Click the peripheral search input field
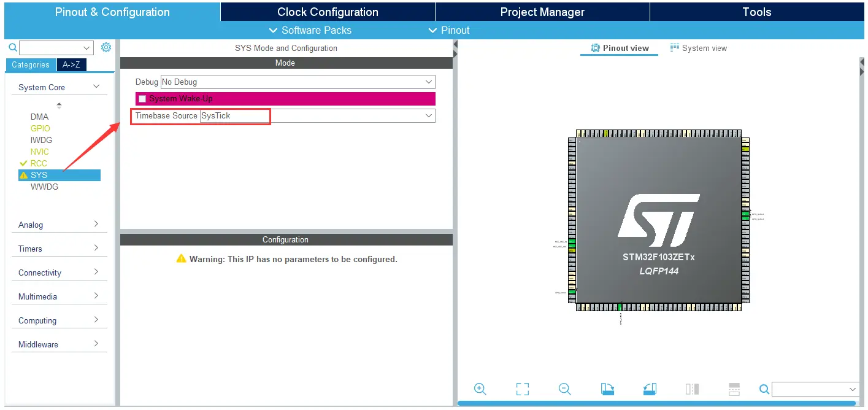868x410 pixels. (x=50, y=48)
